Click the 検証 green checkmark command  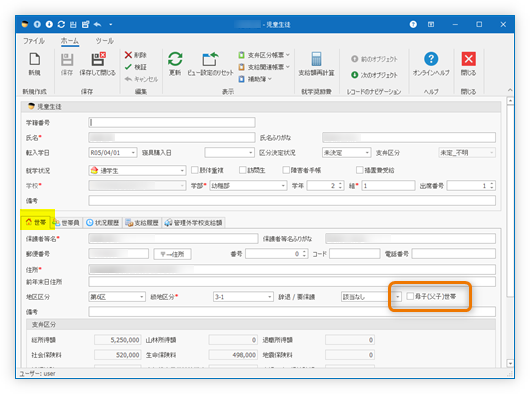[135, 67]
